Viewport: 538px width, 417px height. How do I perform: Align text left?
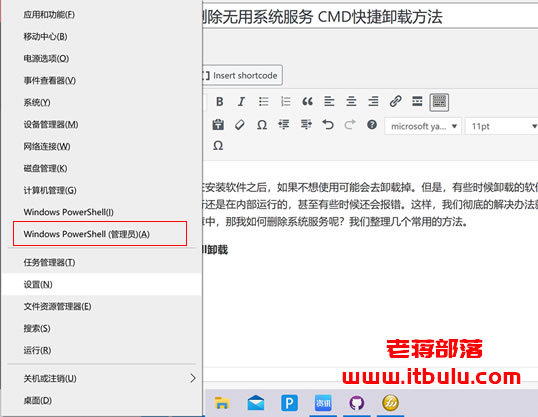(329, 102)
